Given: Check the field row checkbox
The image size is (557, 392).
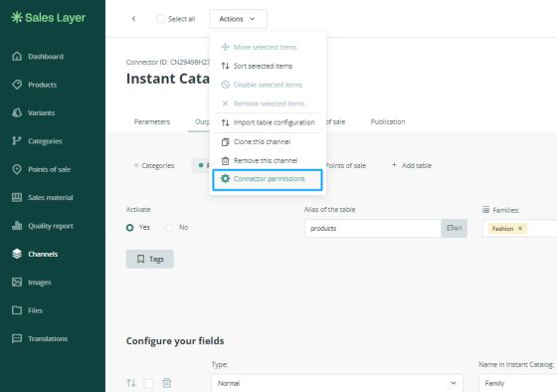Looking at the screenshot, I should 148,383.
